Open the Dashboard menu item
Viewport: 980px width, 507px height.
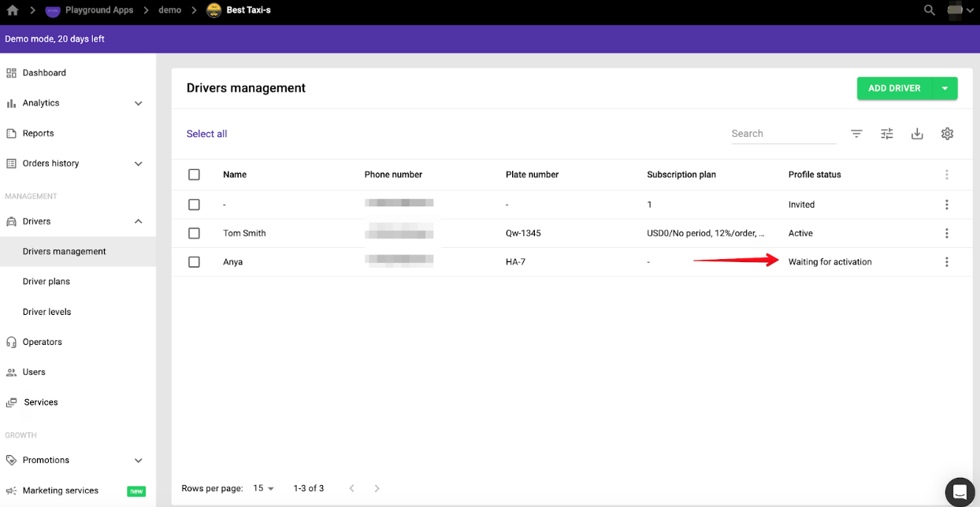coord(44,72)
